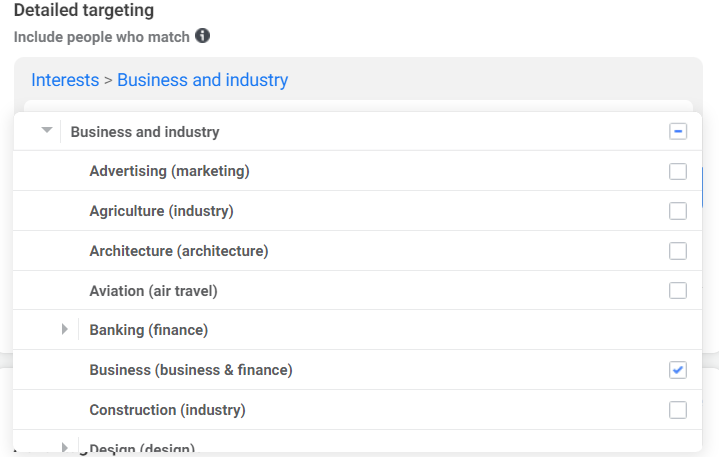Uncheck the Business (business & finance) checkbox
Image resolution: width=719 pixels, height=457 pixels.
tap(678, 370)
